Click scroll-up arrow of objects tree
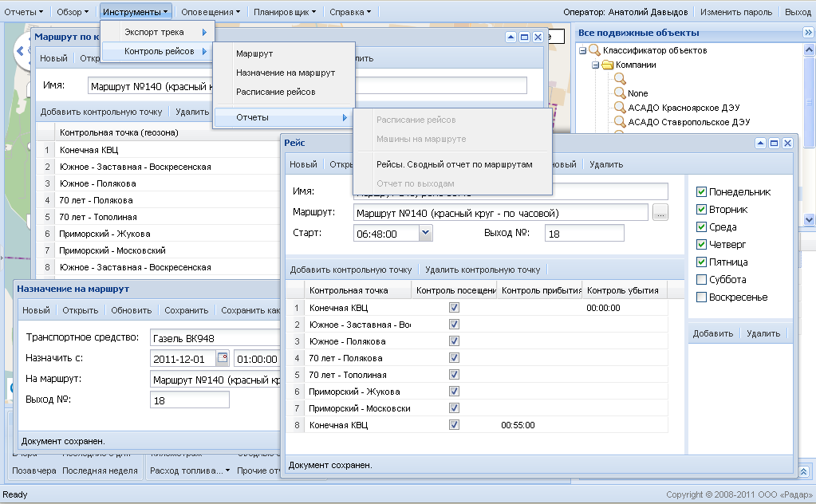This screenshot has height=504, width=816. [x=809, y=50]
